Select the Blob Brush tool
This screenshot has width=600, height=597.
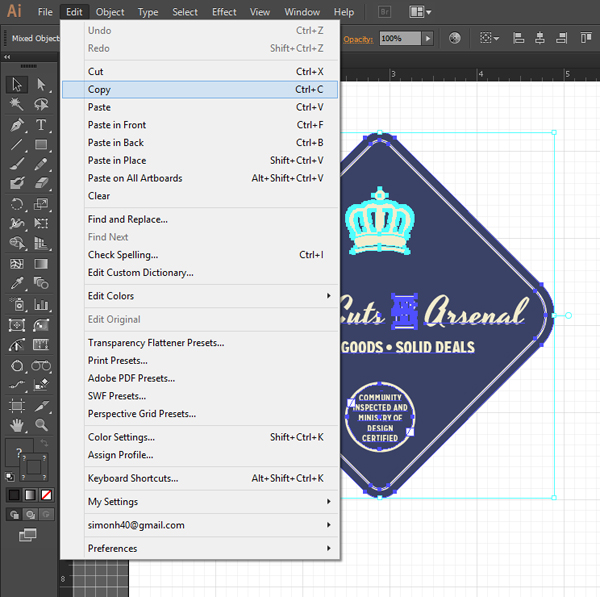click(17, 183)
